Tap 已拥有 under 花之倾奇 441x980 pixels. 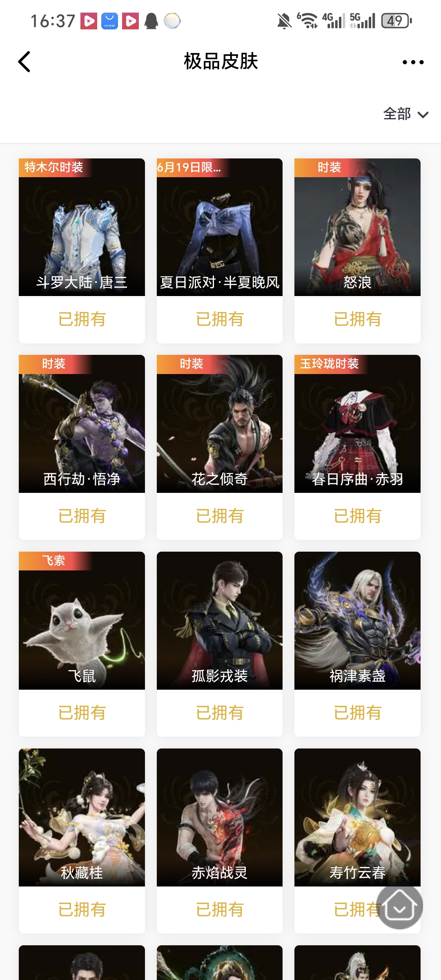220,516
